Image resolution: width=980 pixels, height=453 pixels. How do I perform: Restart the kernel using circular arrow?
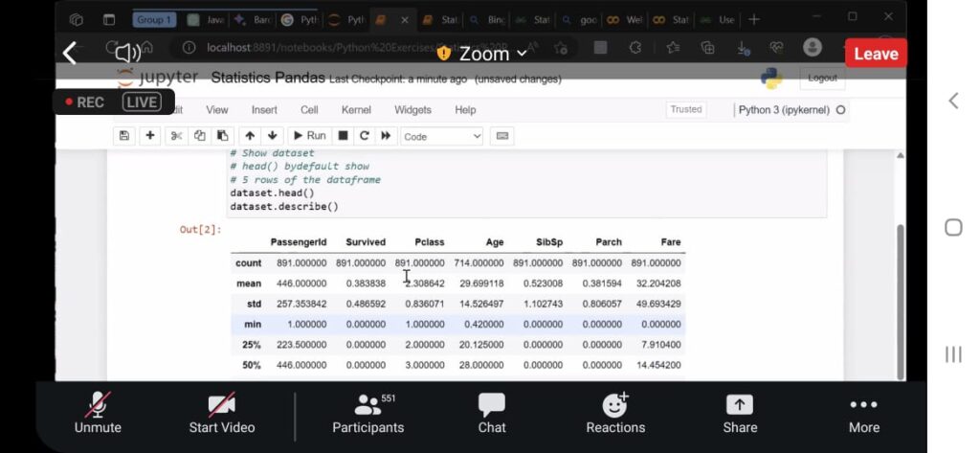[365, 136]
